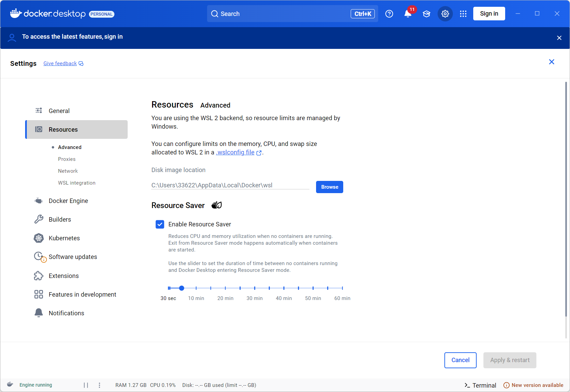The image size is (570, 392).
Task: Click the Resource Saver slider handle
Action: (182, 288)
